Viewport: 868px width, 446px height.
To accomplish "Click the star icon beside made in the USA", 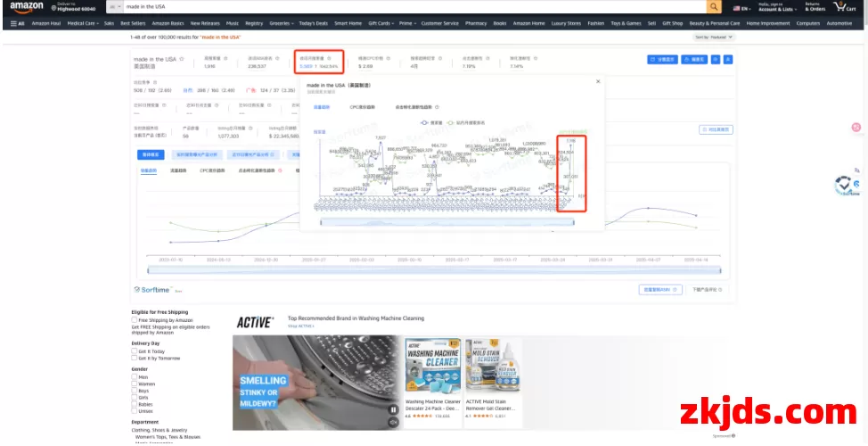I will [182, 59].
